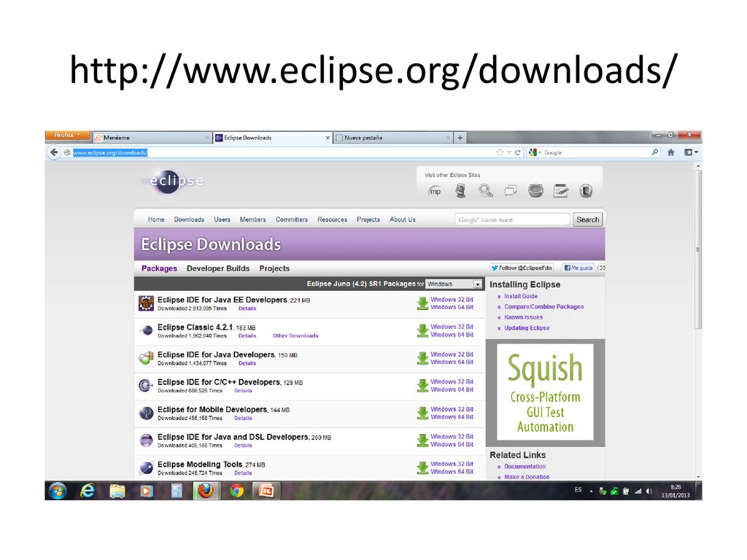Open the Eclipse Marketplace 'mp' icon

[x=435, y=191]
